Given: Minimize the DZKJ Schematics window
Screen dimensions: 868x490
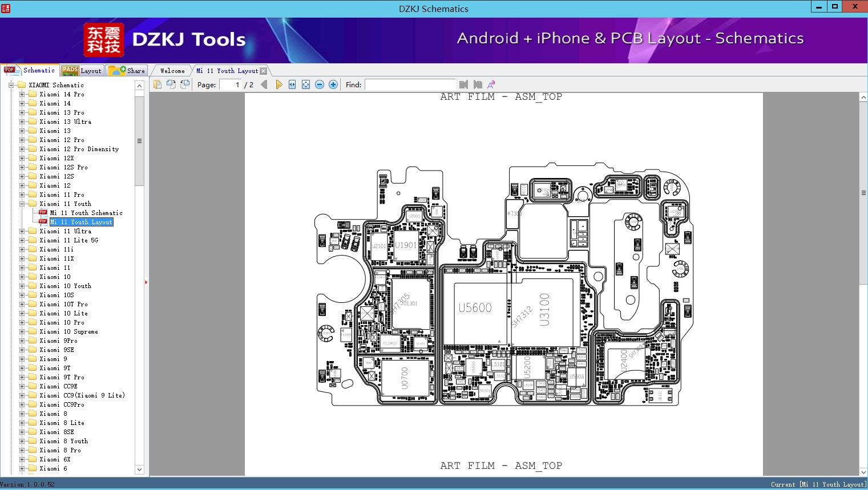Looking at the screenshot, I should [819, 7].
